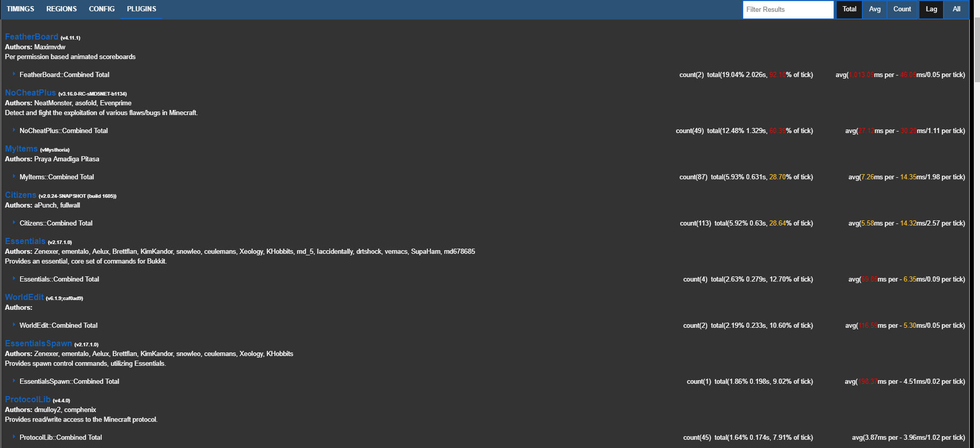Image resolution: width=980 pixels, height=448 pixels.
Task: Select the "NoCheatPlus::Combined Total" label
Action: click(x=64, y=130)
